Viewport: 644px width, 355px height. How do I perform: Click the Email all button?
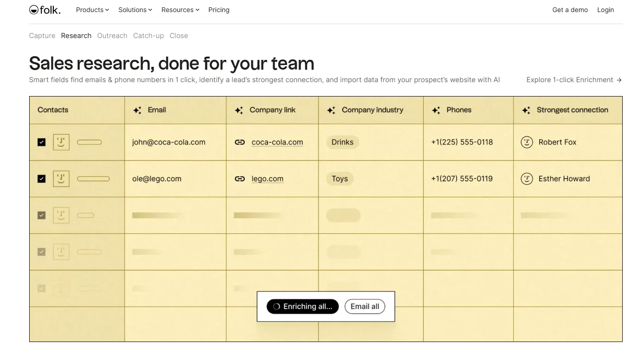[365, 306]
